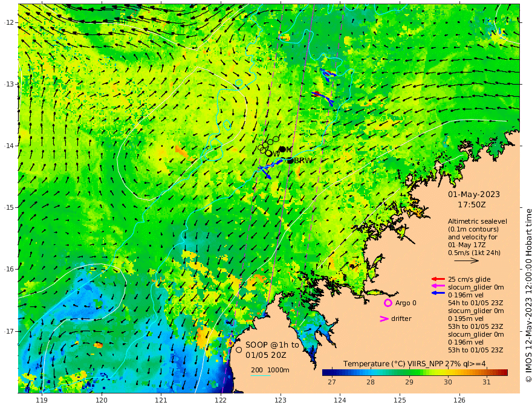The image size is (532, 411).
Task: Click the black 0.5m/s velocity scale arrow
Action: coord(466,261)
